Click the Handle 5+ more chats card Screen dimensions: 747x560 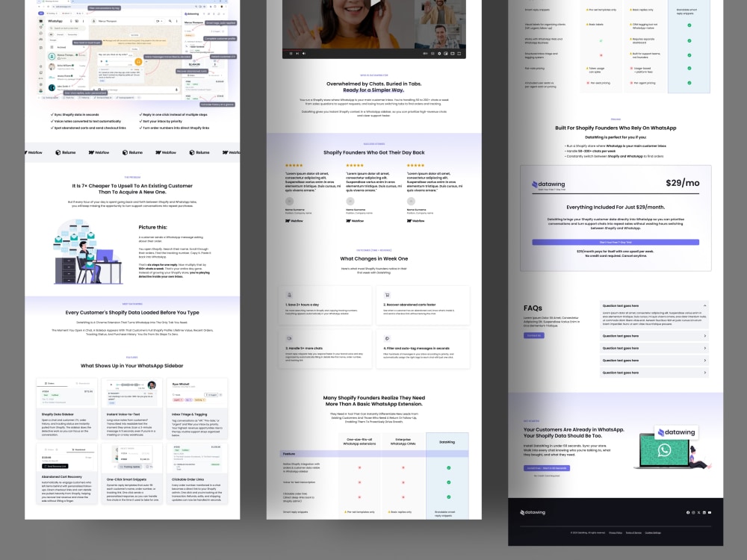325,349
